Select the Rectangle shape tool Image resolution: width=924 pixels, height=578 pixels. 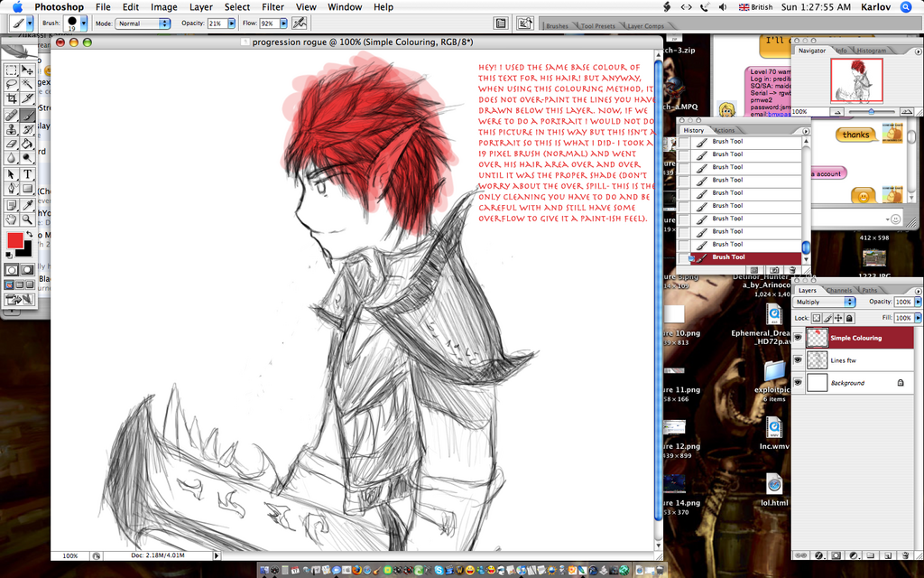tap(27, 189)
